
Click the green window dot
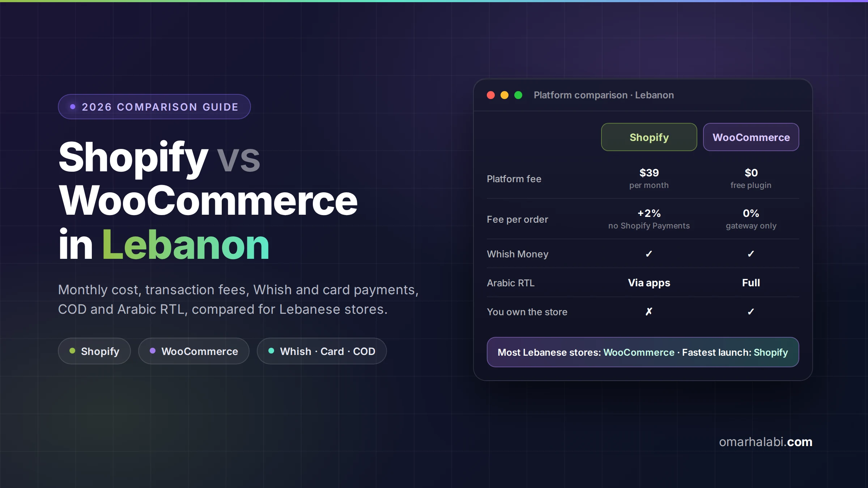tap(518, 95)
